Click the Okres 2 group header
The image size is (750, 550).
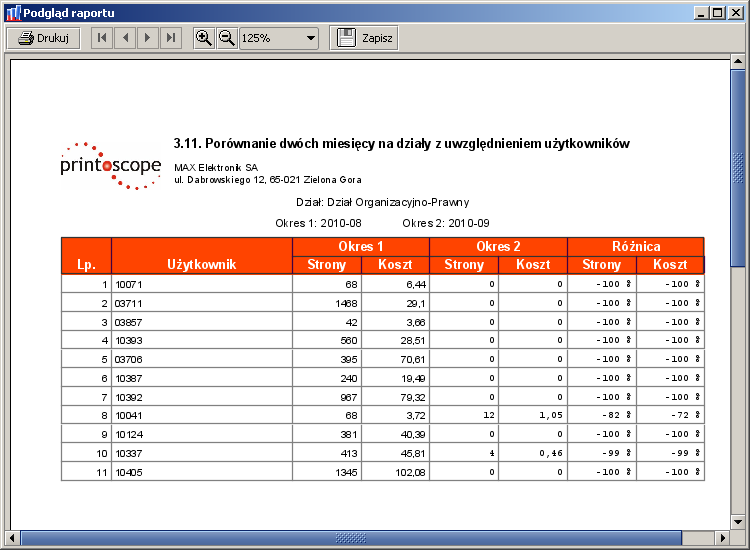point(498,246)
